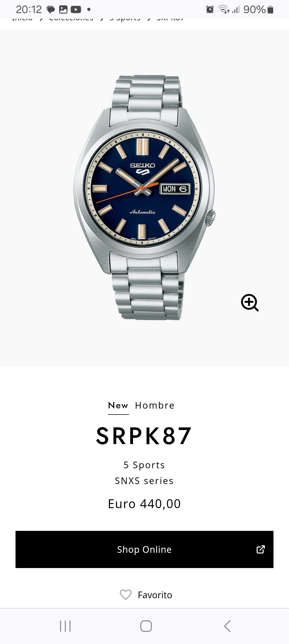Tap the gallery image notification icon
Image resolution: width=289 pixels, height=644 pixels.
coord(63,10)
